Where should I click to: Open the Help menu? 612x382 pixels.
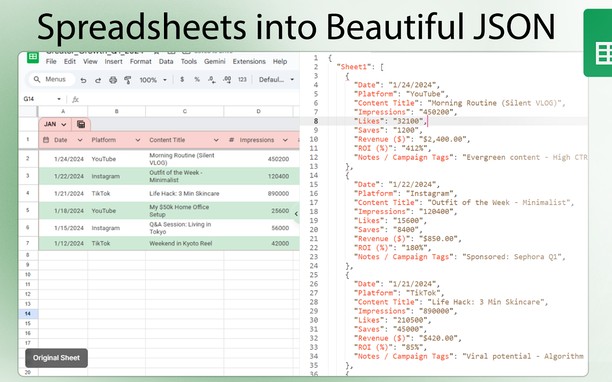pyautogui.click(x=280, y=61)
